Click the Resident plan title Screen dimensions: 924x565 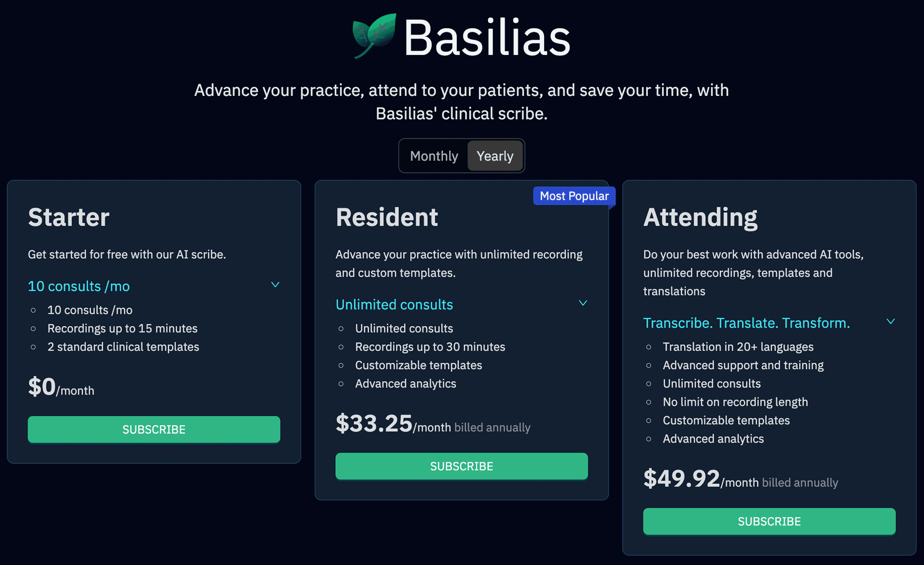click(x=387, y=217)
